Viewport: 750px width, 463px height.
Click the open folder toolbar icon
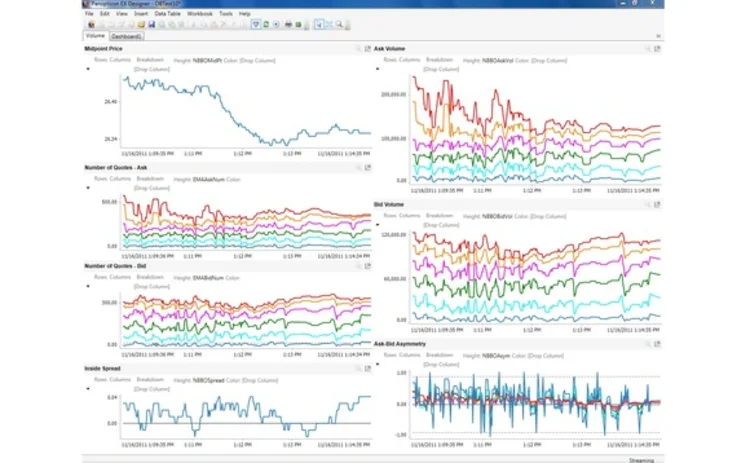point(141,24)
